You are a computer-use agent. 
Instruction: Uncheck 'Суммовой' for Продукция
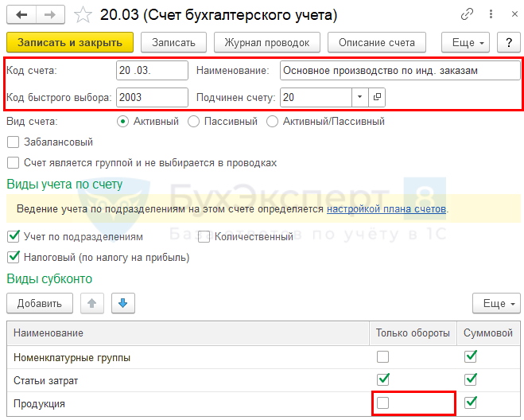coord(471,402)
